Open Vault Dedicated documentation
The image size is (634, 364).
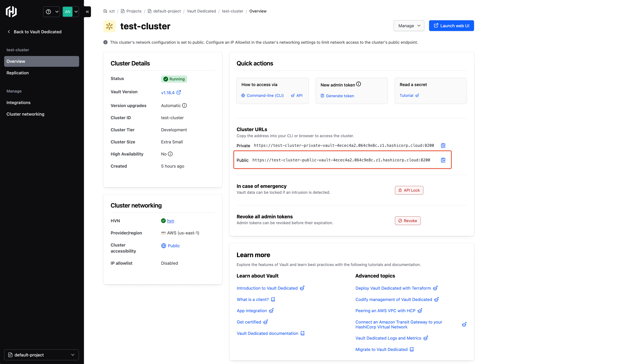pyautogui.click(x=271, y=333)
